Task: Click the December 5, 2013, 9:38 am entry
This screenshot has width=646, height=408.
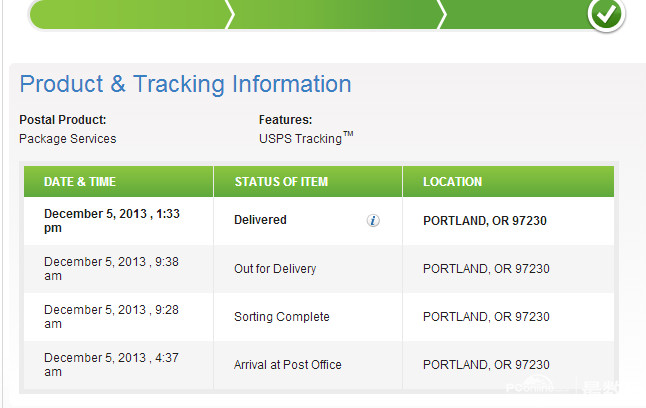Action: 111,269
